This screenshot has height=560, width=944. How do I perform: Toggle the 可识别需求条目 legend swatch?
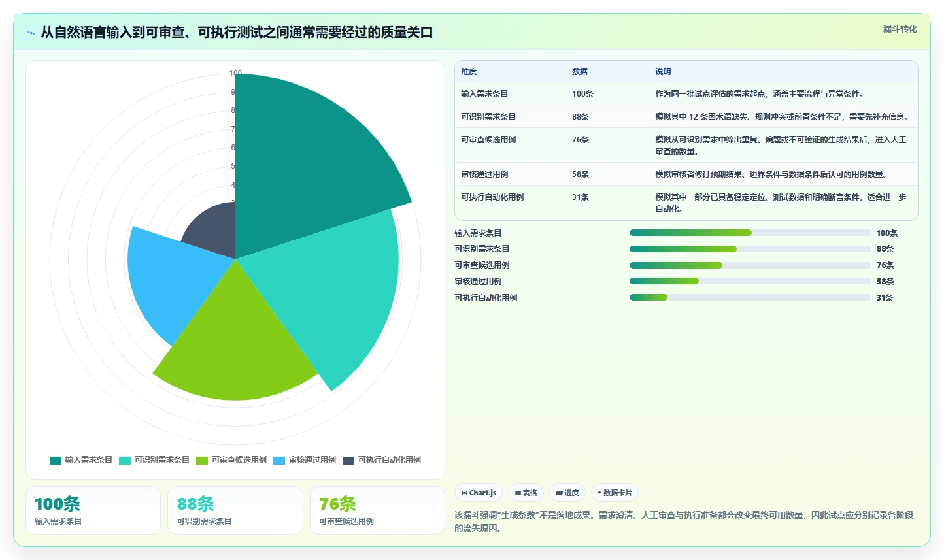coord(125,460)
